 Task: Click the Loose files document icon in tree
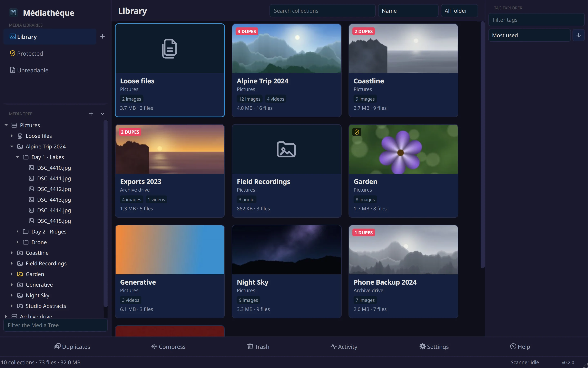pos(20,136)
